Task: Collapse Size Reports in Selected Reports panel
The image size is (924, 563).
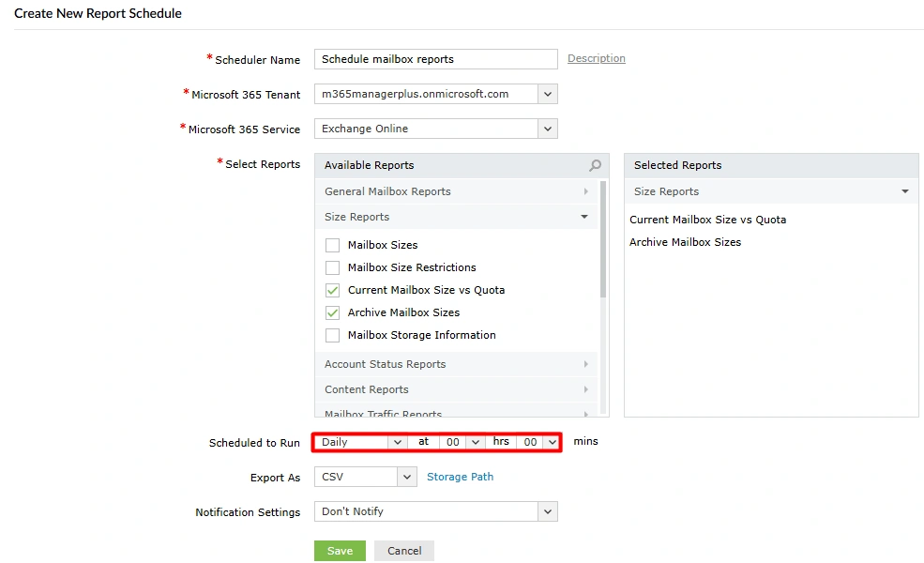Action: tap(903, 190)
